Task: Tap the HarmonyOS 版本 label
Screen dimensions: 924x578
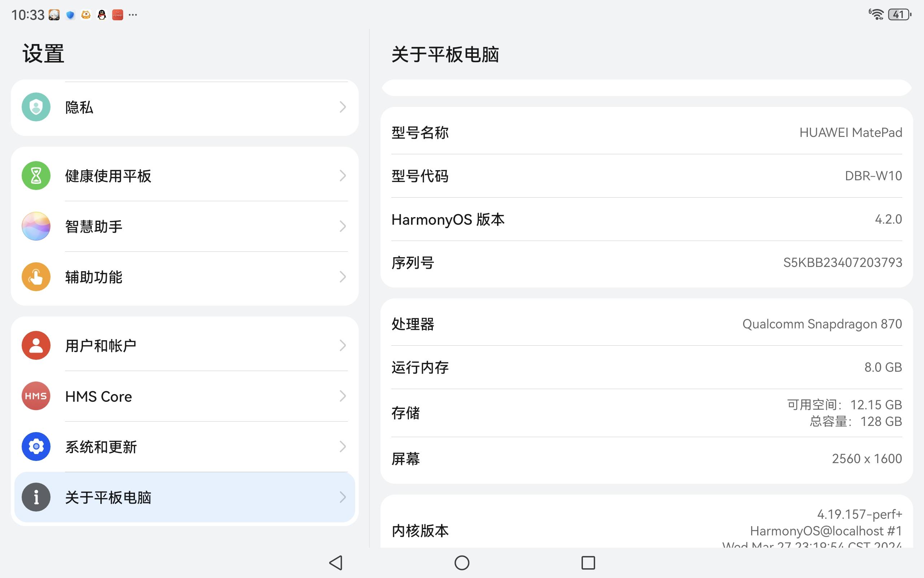Action: pyautogui.click(x=448, y=219)
